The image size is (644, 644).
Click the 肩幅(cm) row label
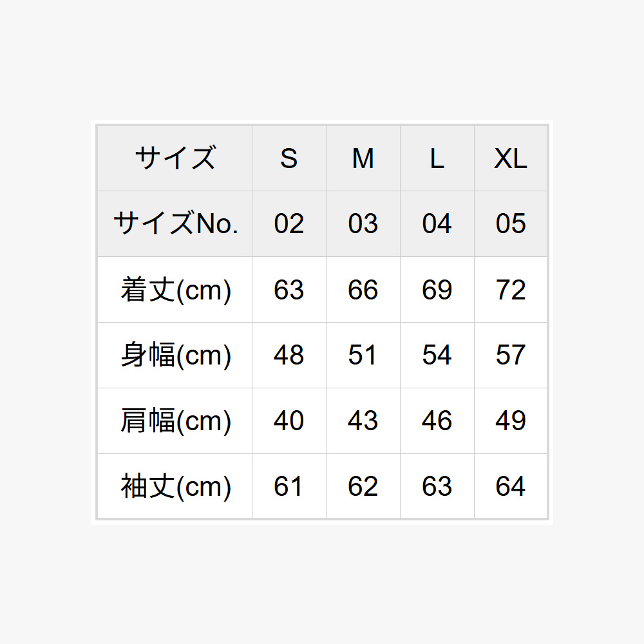coord(175,421)
